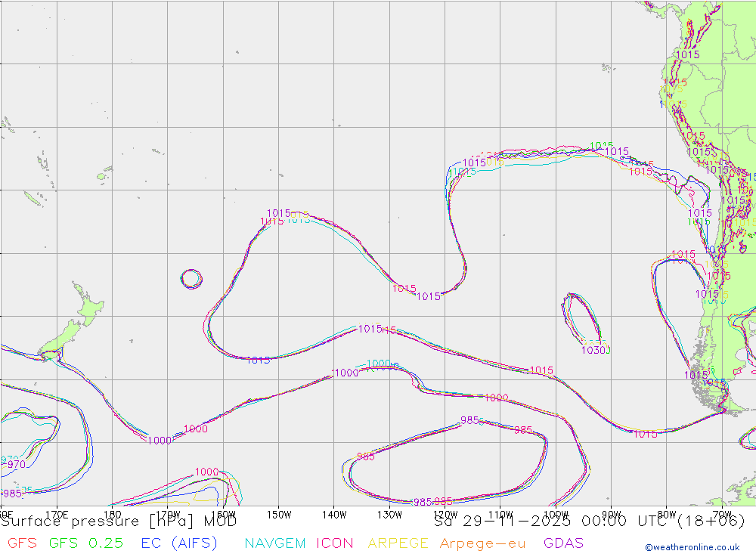Click the 970 low-pressure contour label
This screenshot has height=554, width=756.
tap(17, 464)
